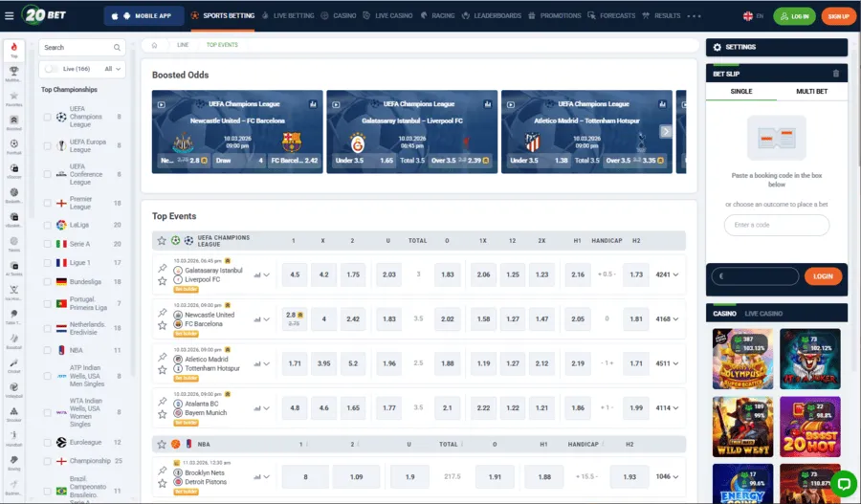Image resolution: width=861 pixels, height=504 pixels.
Task: Select the Football sport sidebar icon
Action: [x=13, y=146]
